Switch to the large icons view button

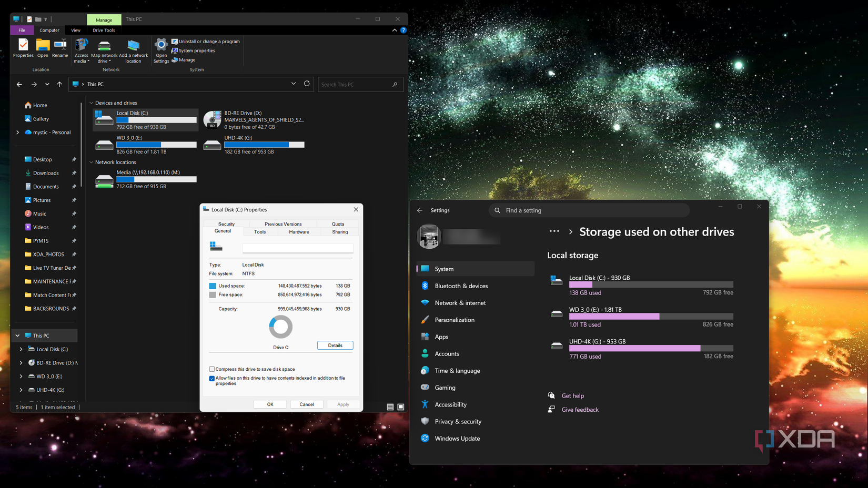401,407
